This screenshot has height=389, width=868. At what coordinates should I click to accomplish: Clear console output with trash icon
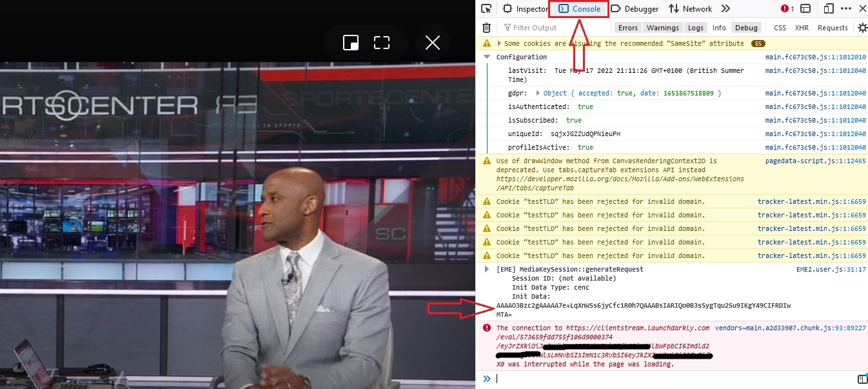click(487, 28)
